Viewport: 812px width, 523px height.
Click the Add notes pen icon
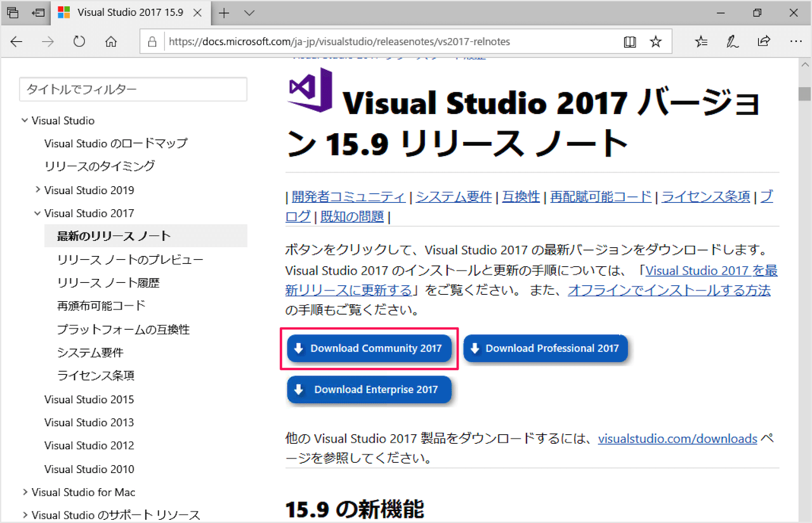(x=733, y=42)
